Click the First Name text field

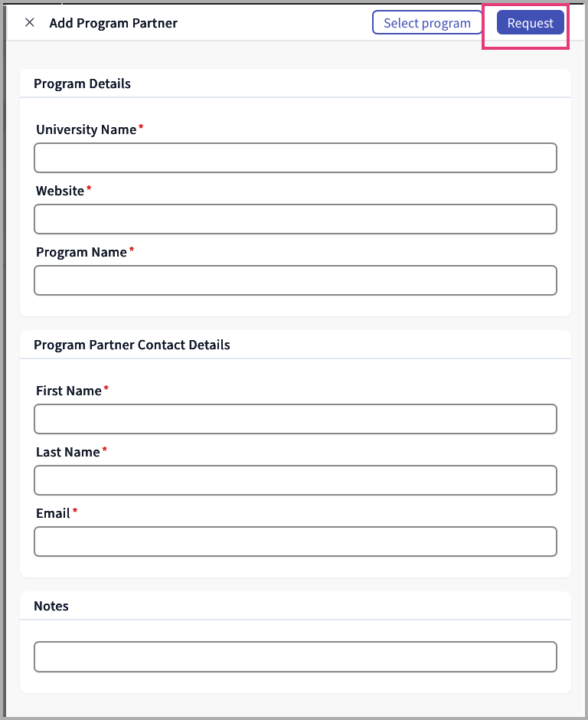click(x=295, y=419)
